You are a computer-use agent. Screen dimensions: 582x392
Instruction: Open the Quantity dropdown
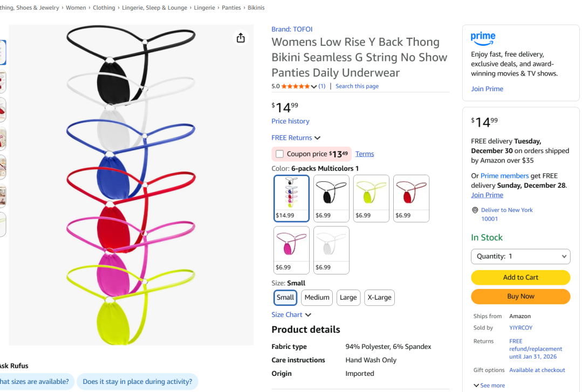521,257
